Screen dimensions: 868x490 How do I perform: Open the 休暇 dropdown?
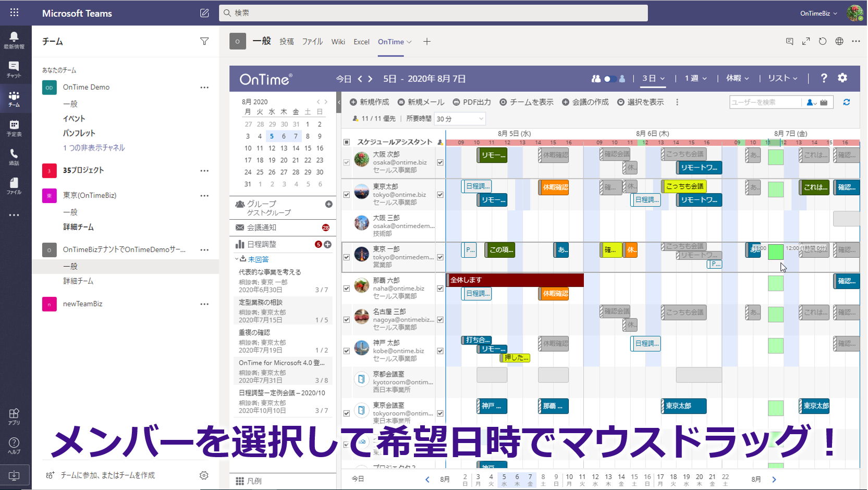738,78
